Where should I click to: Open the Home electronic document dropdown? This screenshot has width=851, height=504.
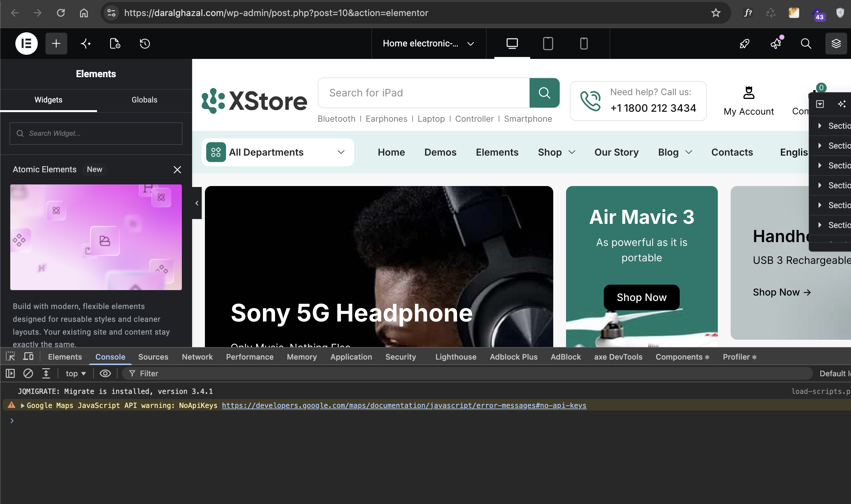click(429, 44)
